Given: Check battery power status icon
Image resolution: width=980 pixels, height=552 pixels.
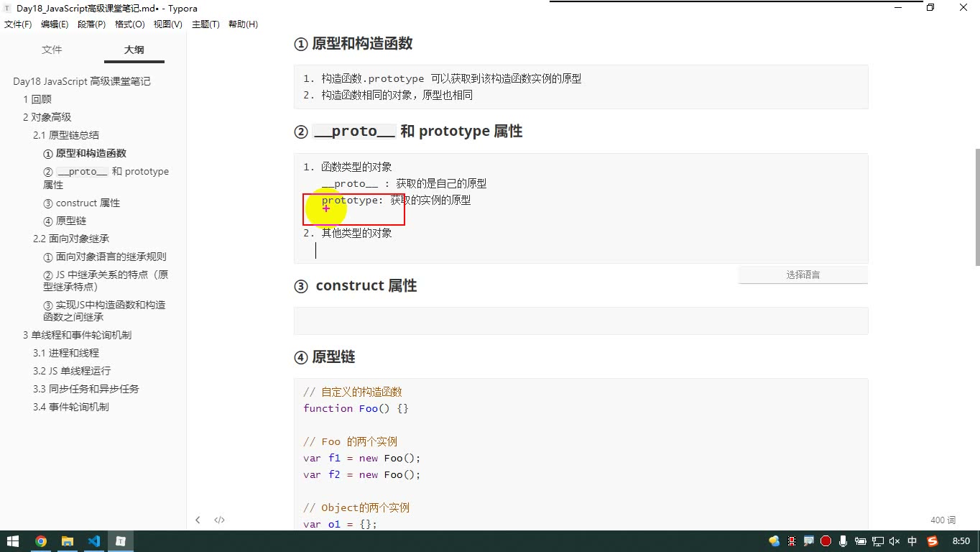Looking at the screenshot, I should pyautogui.click(x=860, y=541).
